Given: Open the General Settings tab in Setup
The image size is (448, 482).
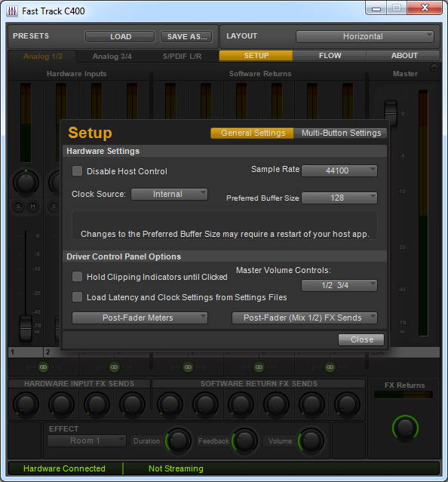Looking at the screenshot, I should point(252,133).
